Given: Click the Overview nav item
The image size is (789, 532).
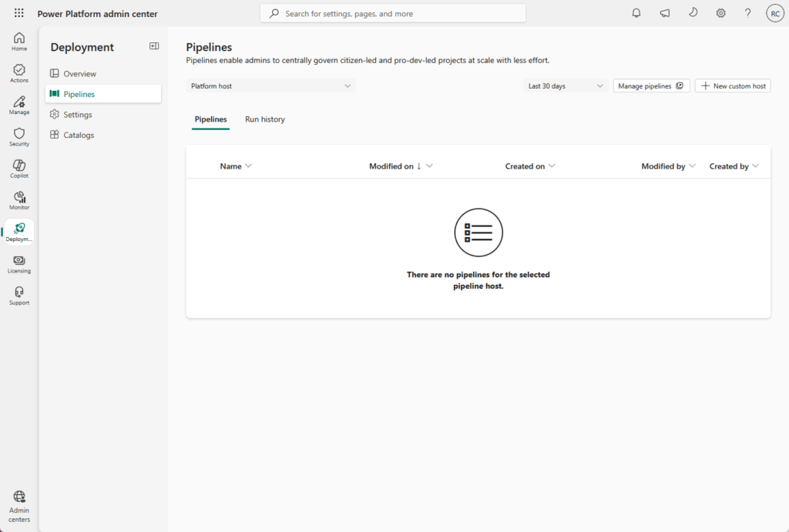Looking at the screenshot, I should click(103, 73).
